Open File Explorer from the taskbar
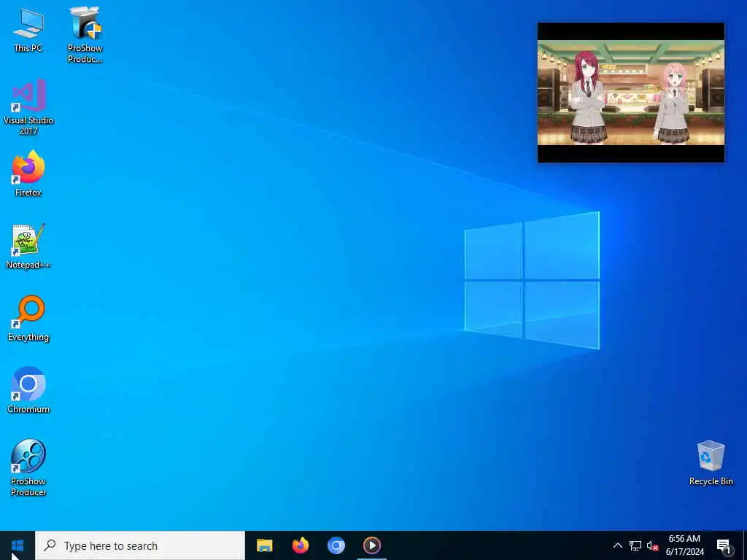 264,545
